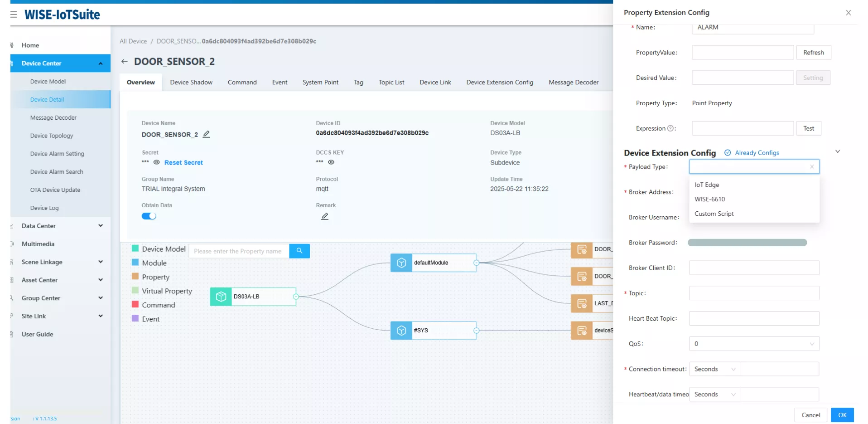Click the Already Configs link
Viewport: 868px width, 424px height.
pyautogui.click(x=757, y=153)
